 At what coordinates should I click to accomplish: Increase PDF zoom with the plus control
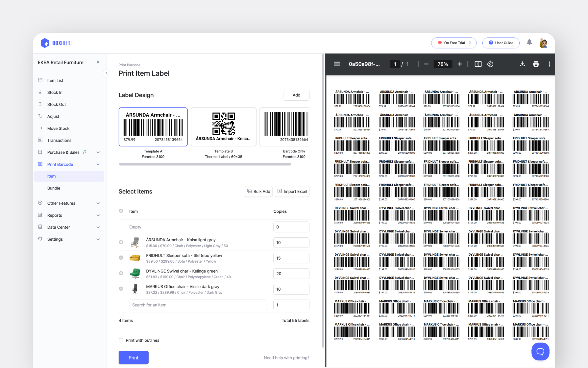[x=459, y=64]
